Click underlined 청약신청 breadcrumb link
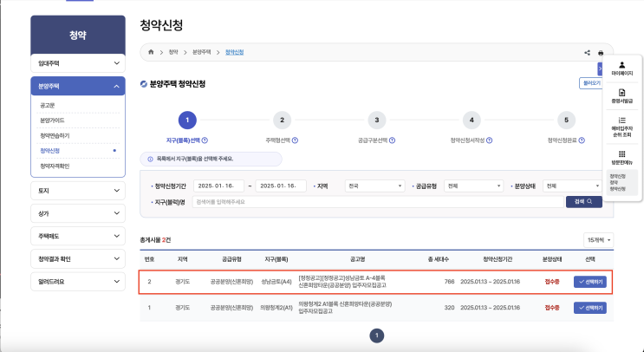Screen dimensions: 644x352 pos(235,52)
